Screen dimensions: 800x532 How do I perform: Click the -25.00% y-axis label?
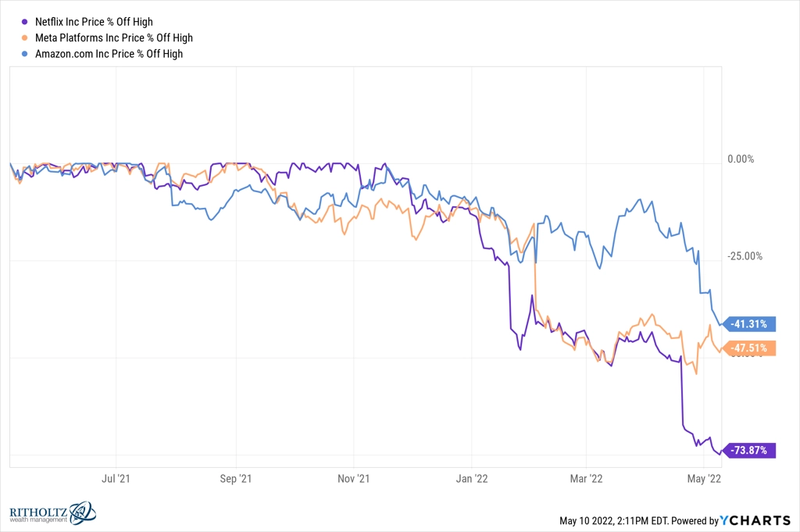pyautogui.click(x=745, y=256)
